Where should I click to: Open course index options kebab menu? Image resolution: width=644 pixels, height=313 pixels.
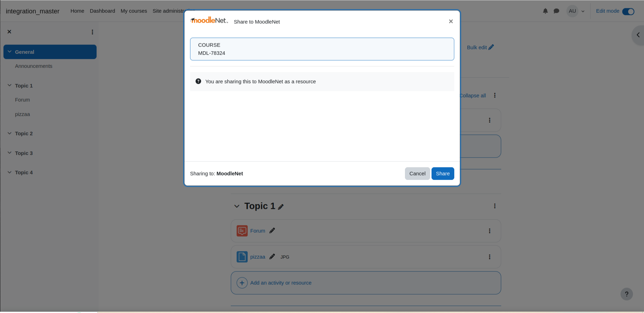(92, 32)
